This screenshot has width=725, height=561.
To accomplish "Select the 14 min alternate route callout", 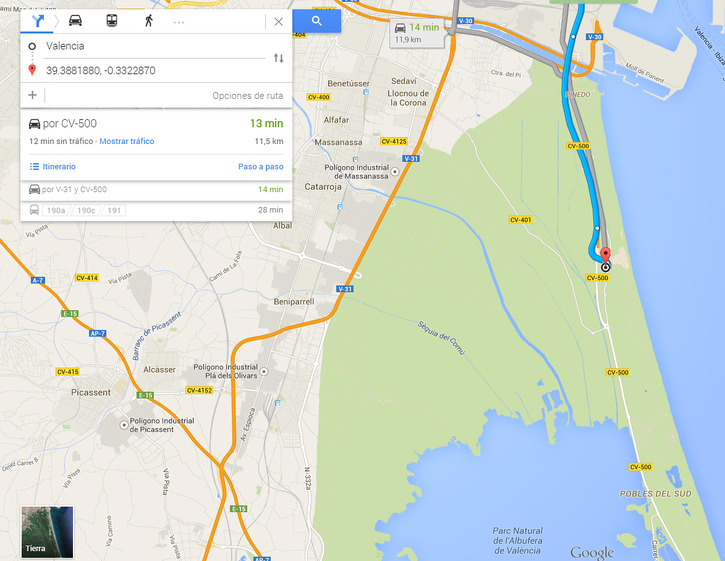I will click(417, 32).
